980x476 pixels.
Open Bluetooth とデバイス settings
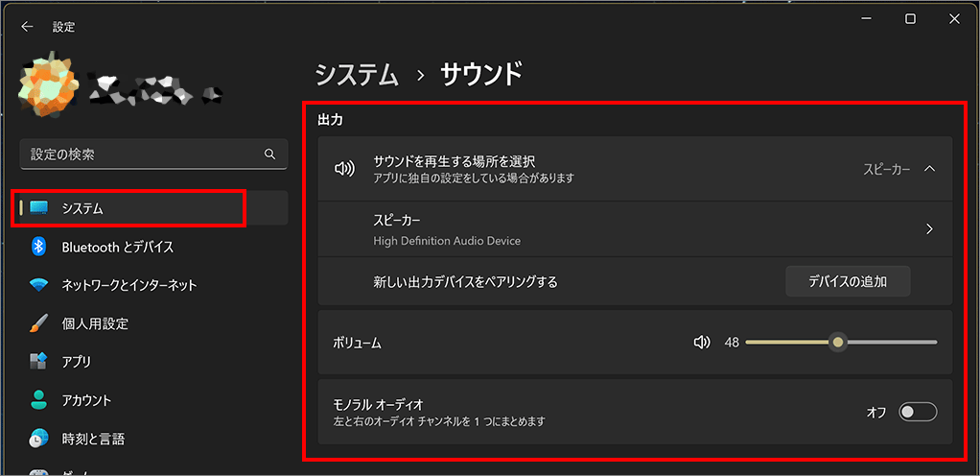(117, 247)
